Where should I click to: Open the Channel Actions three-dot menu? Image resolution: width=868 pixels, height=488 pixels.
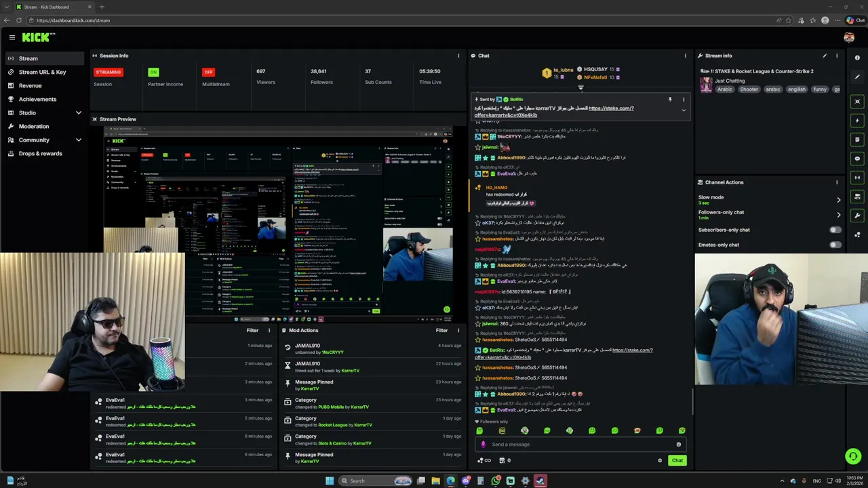click(x=837, y=182)
